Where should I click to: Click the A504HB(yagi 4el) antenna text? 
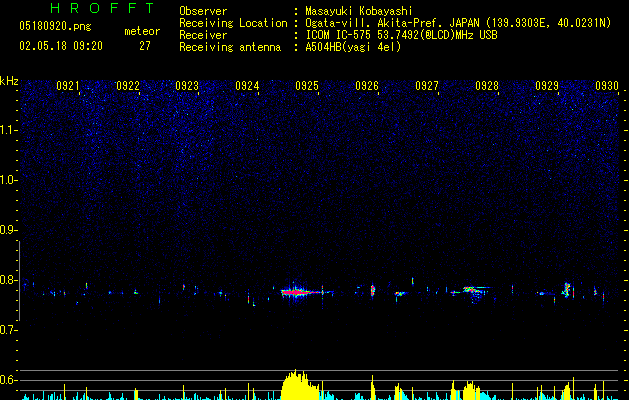tap(353, 47)
